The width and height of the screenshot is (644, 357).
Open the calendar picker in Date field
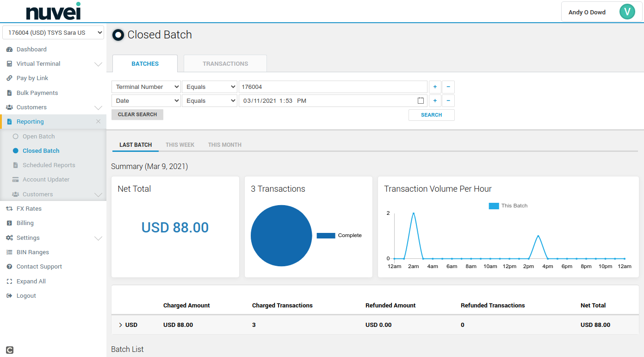point(421,101)
